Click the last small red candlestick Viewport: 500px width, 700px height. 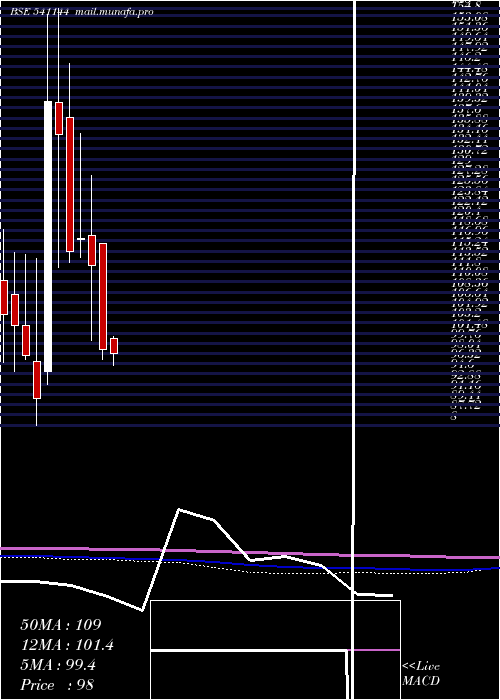114,346
